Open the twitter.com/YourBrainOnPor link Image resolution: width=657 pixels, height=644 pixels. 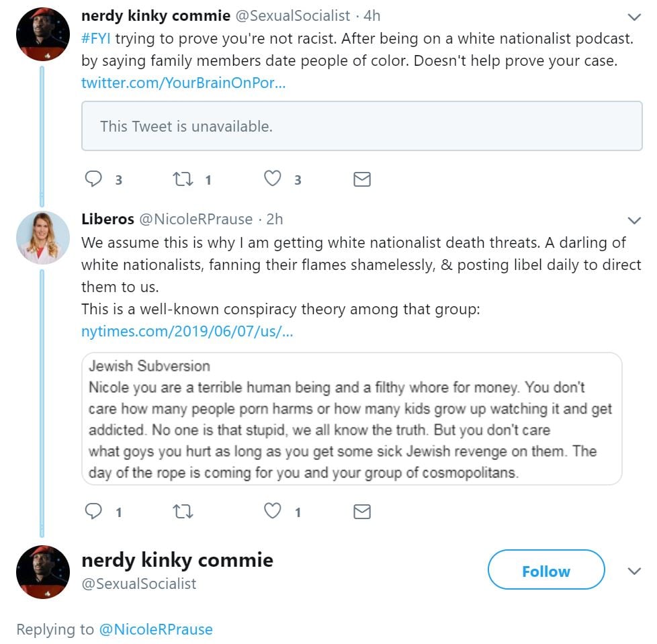point(183,83)
